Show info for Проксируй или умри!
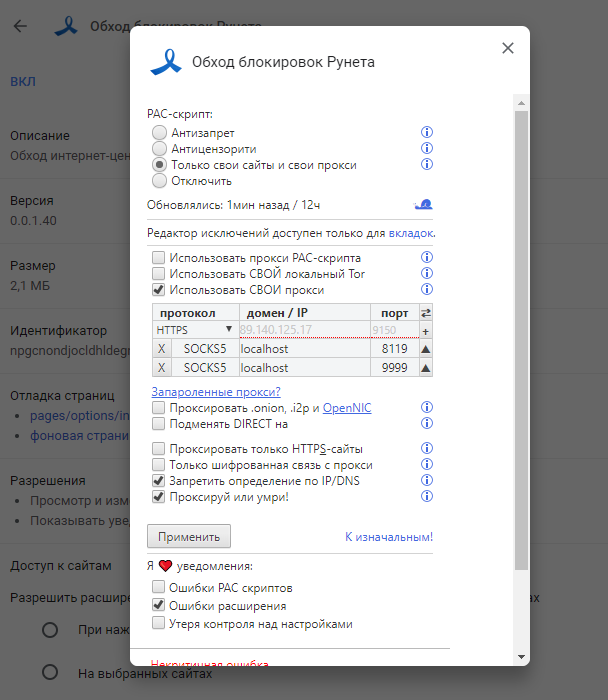Viewport: 608px width, 700px height. [427, 496]
